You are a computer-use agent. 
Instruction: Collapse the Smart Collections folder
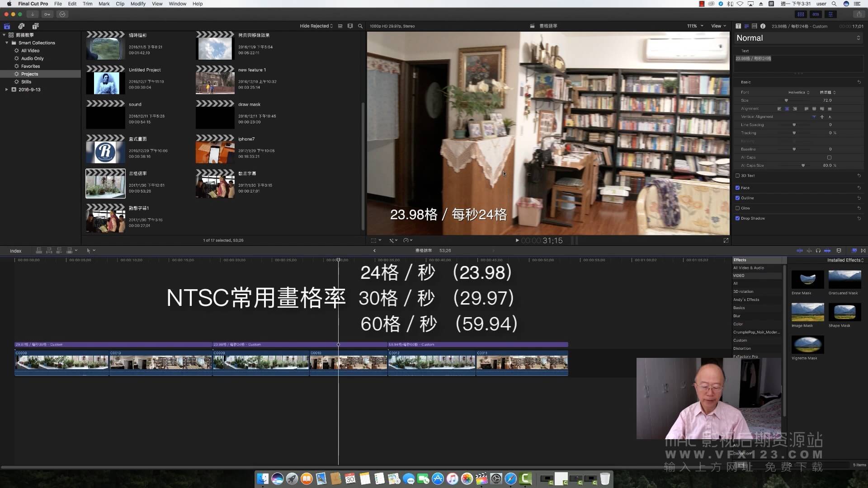coord(7,43)
